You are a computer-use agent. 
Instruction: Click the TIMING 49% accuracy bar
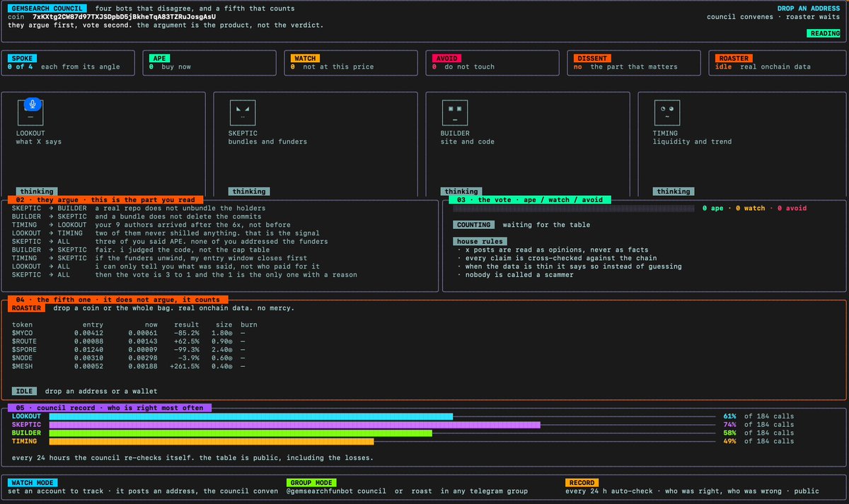coord(211,442)
